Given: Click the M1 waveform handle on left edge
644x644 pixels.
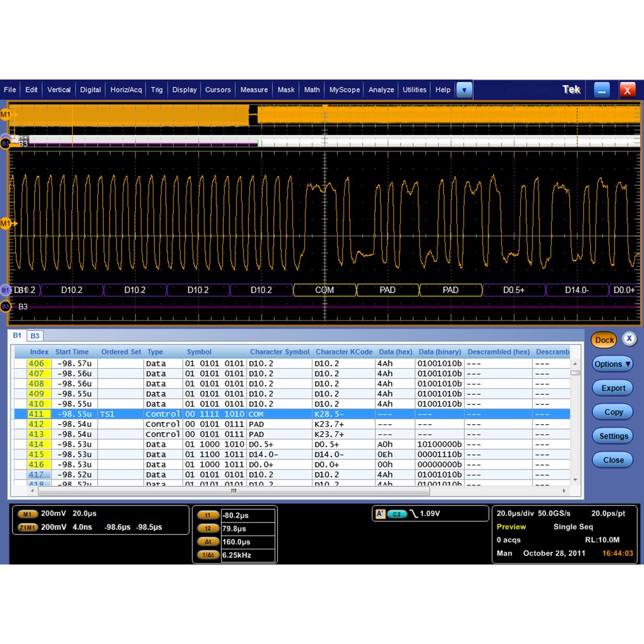Looking at the screenshot, I should [x=6, y=223].
